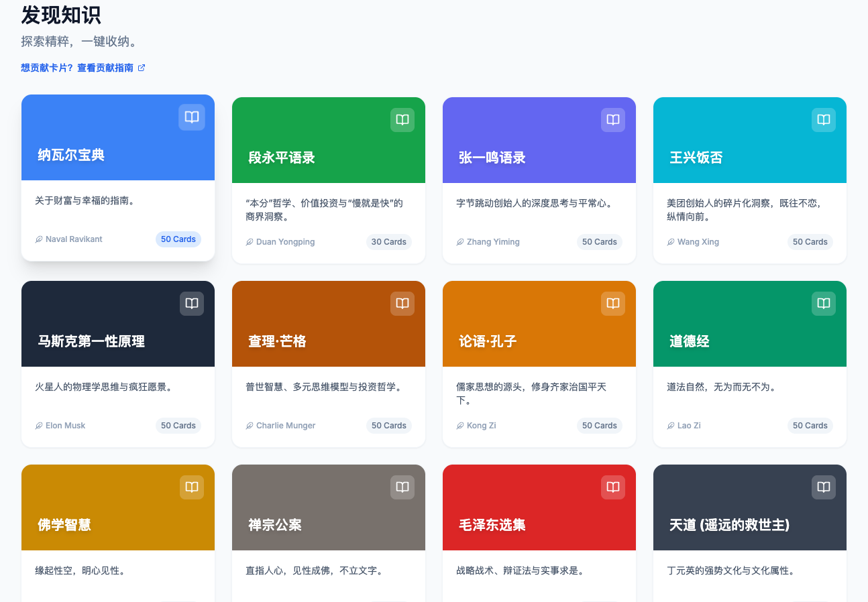Screen dimensions: 868x602
Task: Click the 30 Cards badge on 段永平语录
Action: [389, 242]
